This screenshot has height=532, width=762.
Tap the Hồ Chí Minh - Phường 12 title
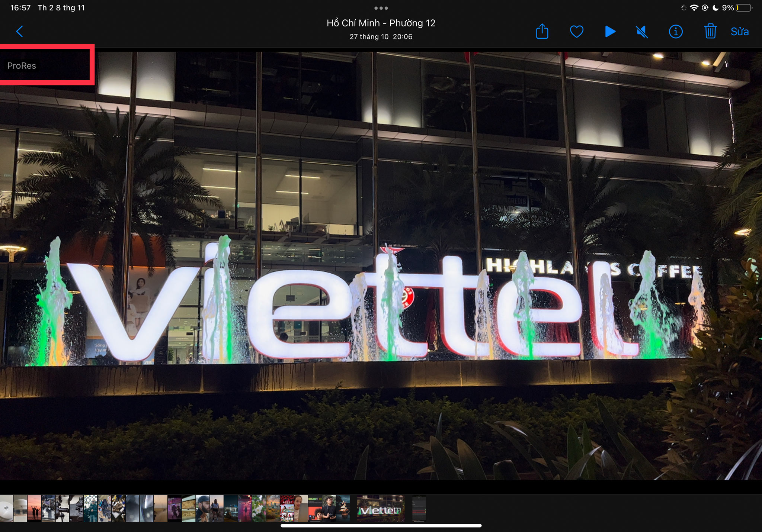[381, 23]
